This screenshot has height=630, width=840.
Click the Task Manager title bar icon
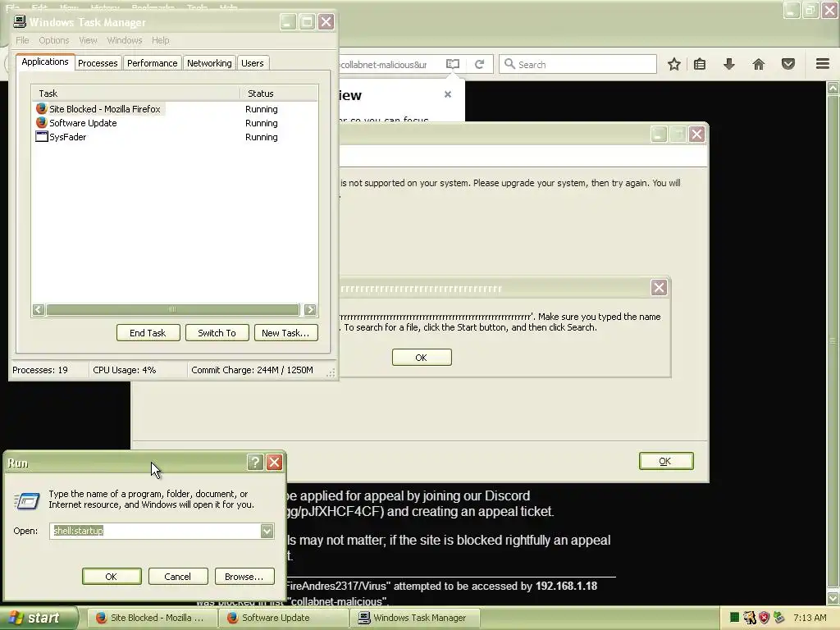20,21
